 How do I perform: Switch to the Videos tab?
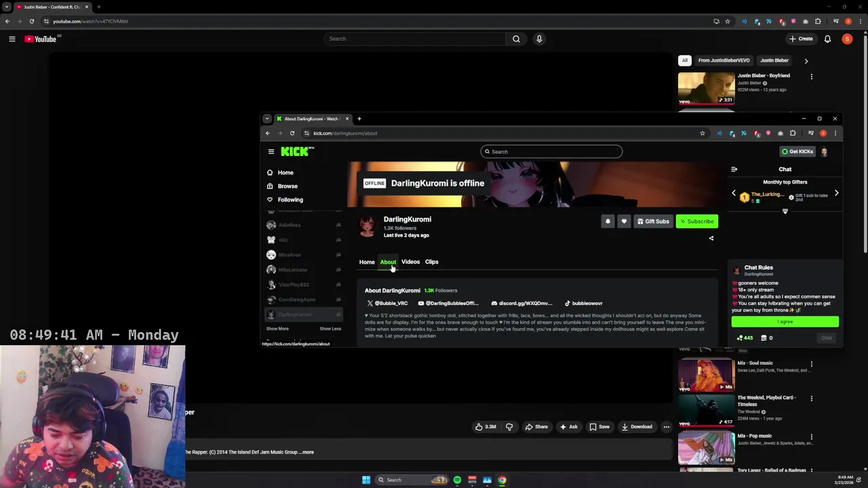[410, 262]
